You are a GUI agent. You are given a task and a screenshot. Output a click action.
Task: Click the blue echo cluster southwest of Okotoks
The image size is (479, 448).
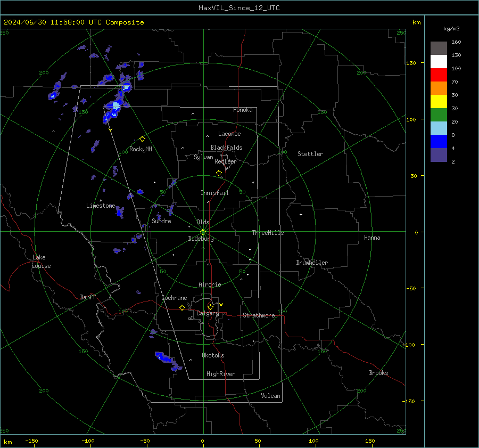click(168, 361)
